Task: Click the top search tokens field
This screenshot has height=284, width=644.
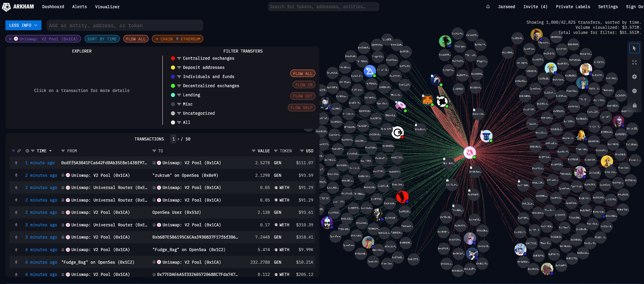Action: 323,7
